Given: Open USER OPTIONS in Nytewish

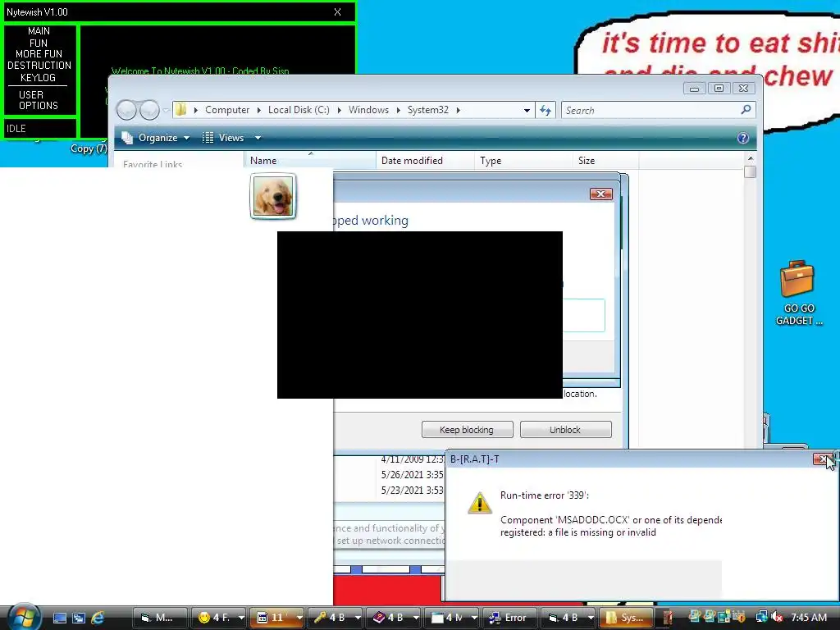Looking at the screenshot, I should click(38, 100).
